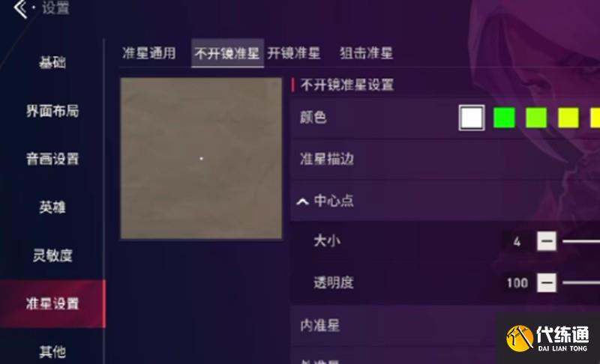Go to 音画设置 sidebar item
Screen dimensions: 600x364
52,159
